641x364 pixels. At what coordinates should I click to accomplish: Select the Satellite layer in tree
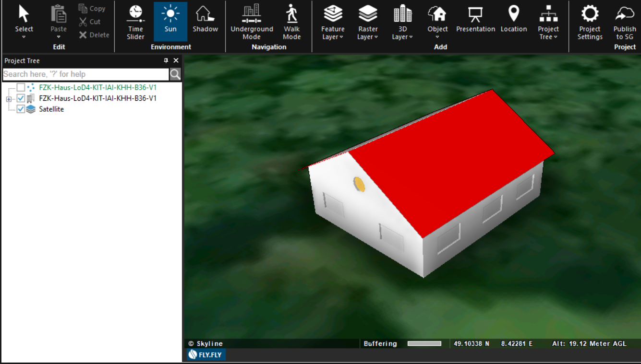(51, 109)
